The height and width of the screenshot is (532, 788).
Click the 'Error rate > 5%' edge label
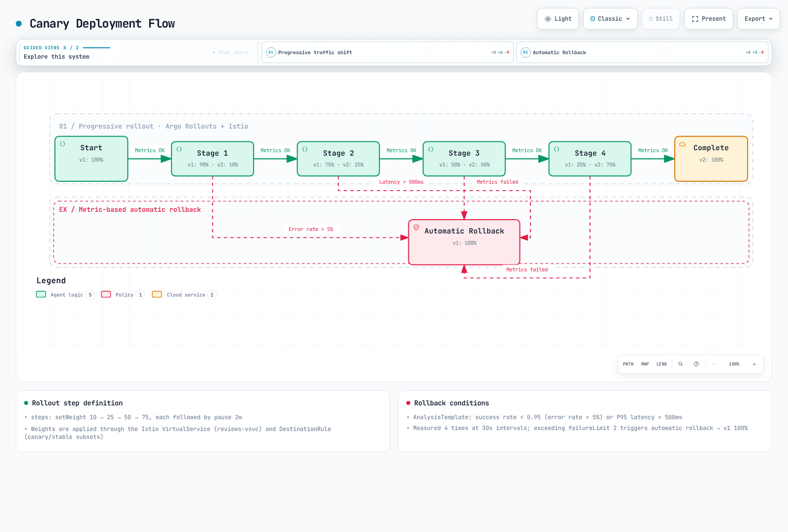click(x=311, y=229)
